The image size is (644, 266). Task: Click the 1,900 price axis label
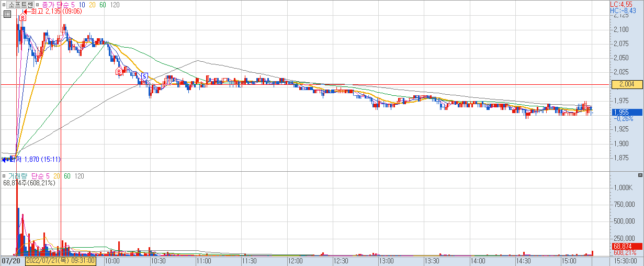(621, 143)
